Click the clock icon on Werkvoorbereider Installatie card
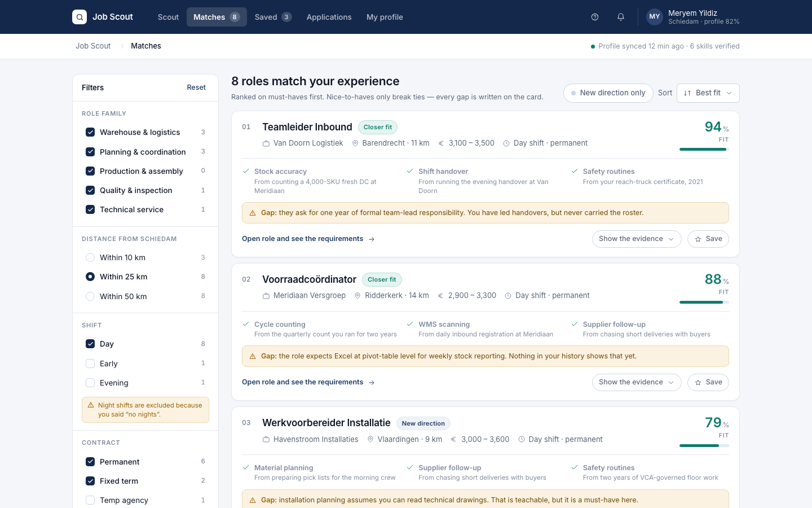Screen dimensions: 812x508 coord(522,440)
